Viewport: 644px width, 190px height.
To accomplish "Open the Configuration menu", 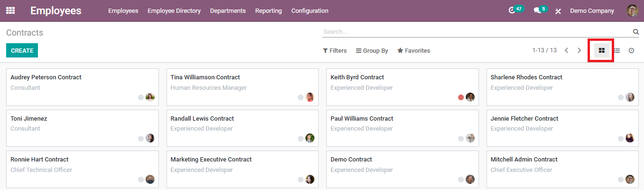I will (310, 10).
